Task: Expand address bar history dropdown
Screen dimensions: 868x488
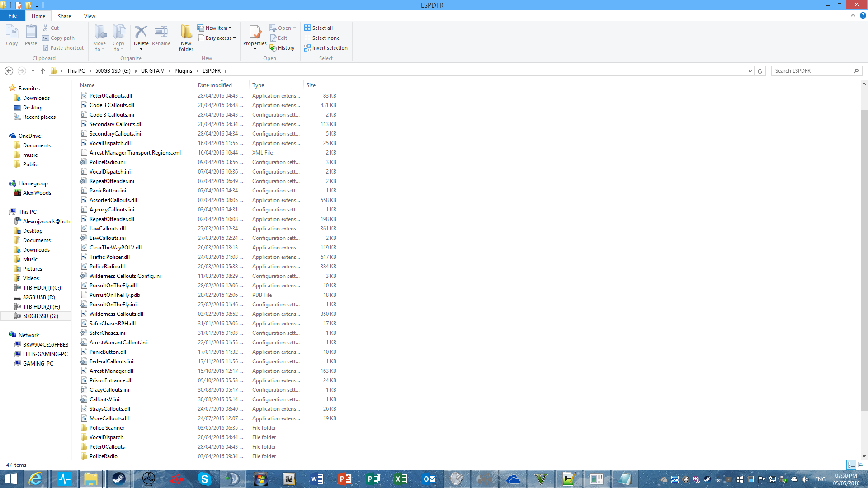Action: 750,71
